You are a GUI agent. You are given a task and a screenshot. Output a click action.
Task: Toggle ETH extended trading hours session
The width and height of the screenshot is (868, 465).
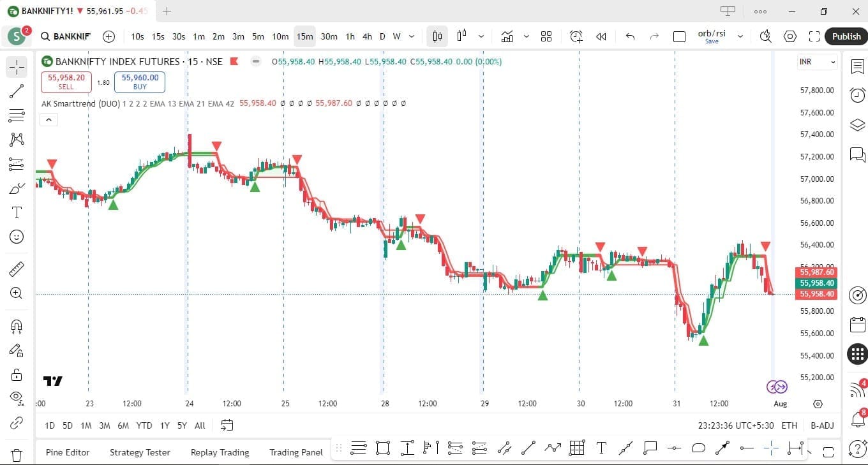[789, 425]
